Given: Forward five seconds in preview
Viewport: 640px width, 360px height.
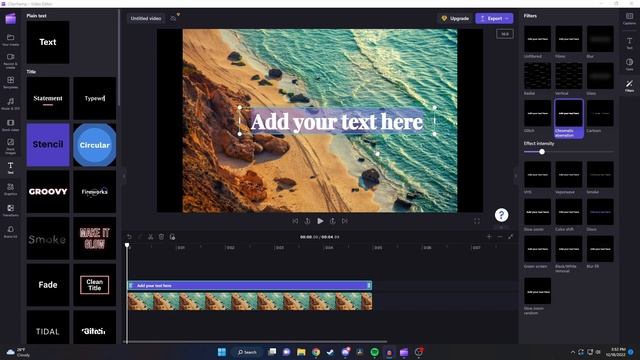Looking at the screenshot, I should tap(333, 221).
